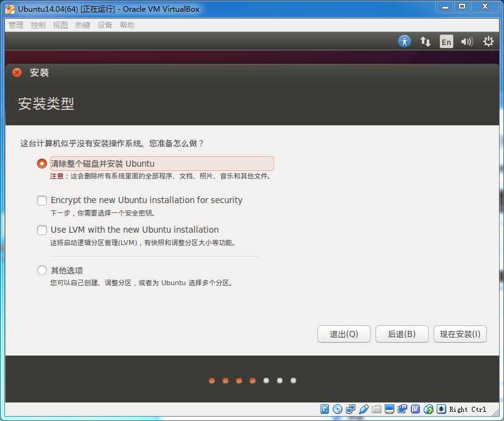Open the system power gear menu
This screenshot has height=421, width=504.
coord(488,42)
